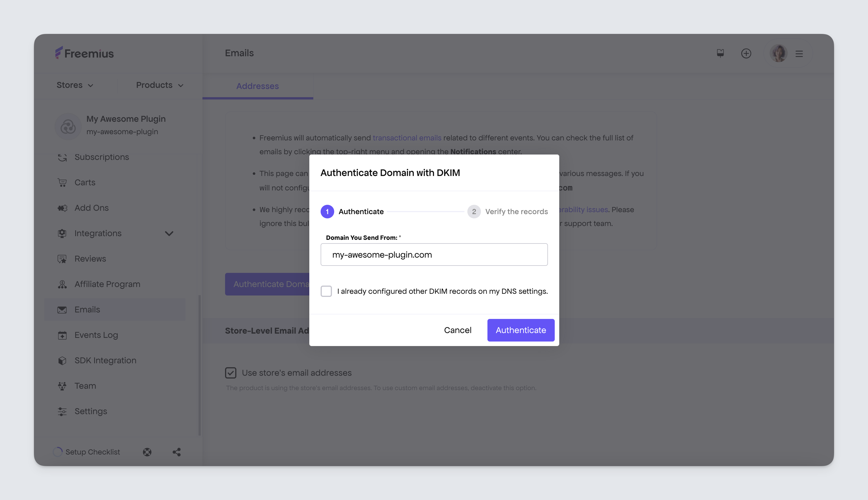The height and width of the screenshot is (500, 868).
Task: Click the Carts shopping cart icon
Action: tap(62, 183)
